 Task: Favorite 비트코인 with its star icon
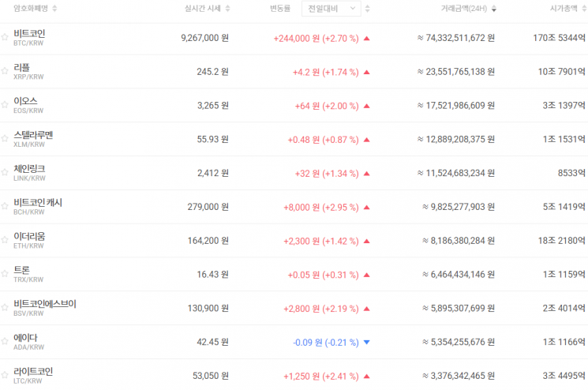[x=5, y=37]
